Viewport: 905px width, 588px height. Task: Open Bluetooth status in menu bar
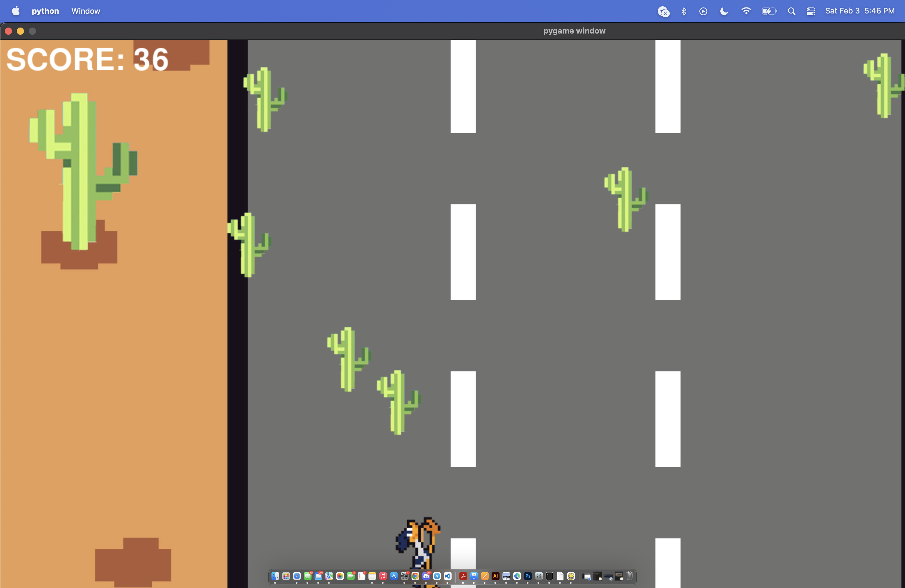point(684,11)
